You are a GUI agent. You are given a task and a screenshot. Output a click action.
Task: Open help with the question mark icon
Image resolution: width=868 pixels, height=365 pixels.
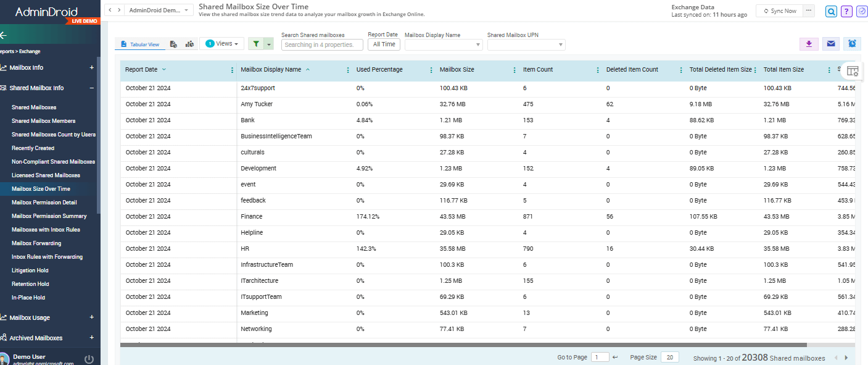pos(846,11)
